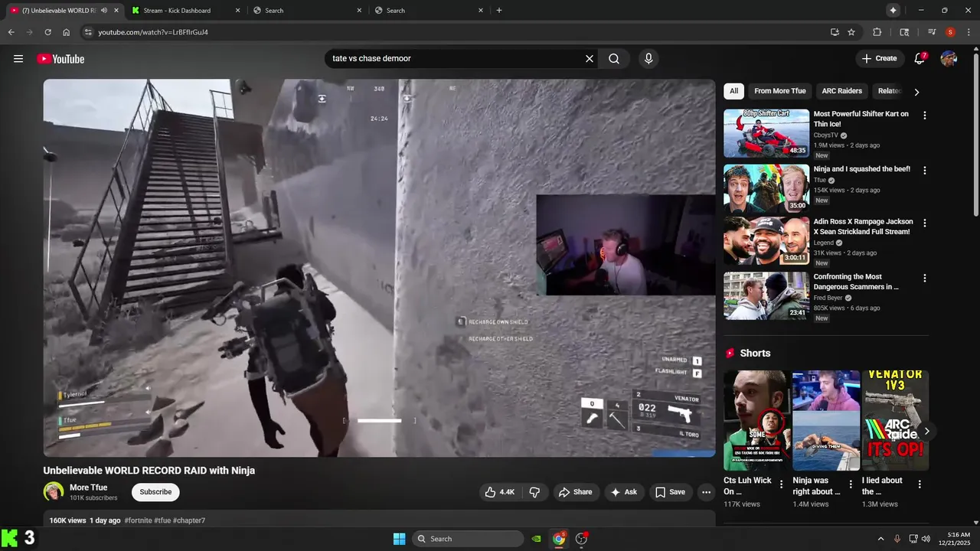Viewport: 980px width, 551px height.
Task: Click the video player to pause
Action: (x=379, y=268)
